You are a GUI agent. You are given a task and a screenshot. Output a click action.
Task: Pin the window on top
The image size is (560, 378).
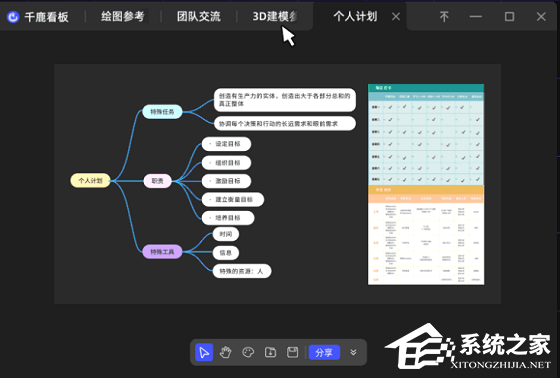[x=444, y=16]
